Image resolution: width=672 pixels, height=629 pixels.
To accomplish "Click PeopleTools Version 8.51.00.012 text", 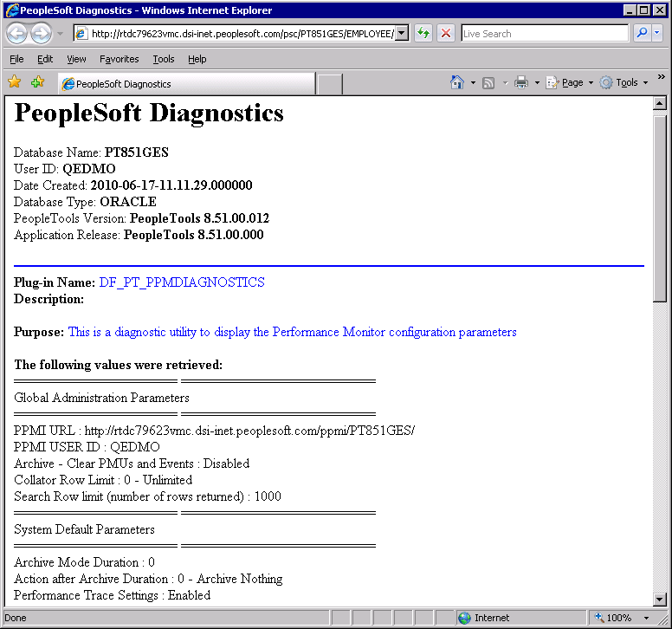I will (x=200, y=218).
